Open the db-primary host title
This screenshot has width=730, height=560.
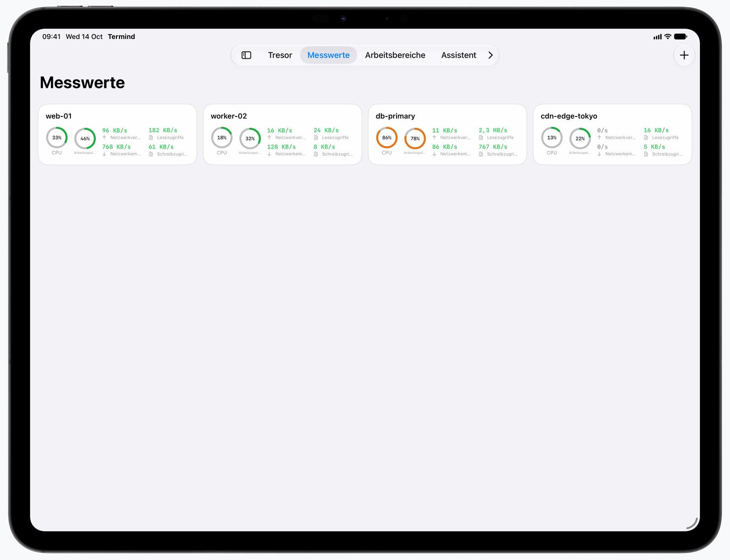[x=396, y=116]
